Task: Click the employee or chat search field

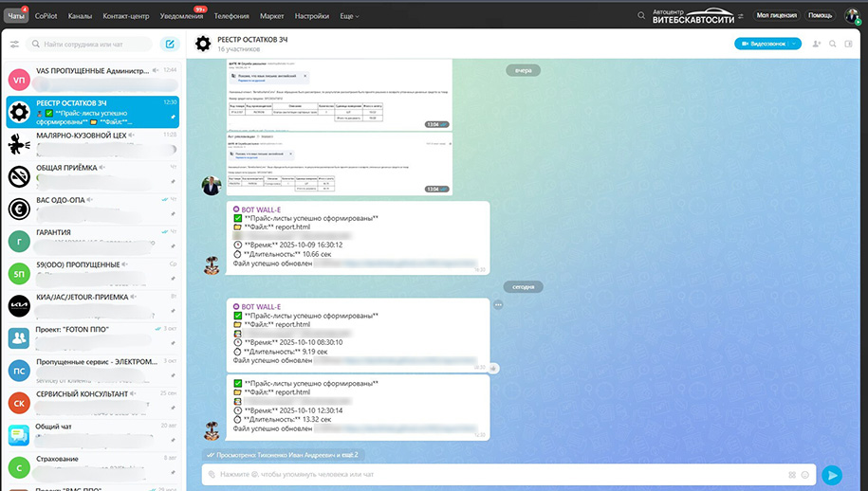Action: click(90, 44)
